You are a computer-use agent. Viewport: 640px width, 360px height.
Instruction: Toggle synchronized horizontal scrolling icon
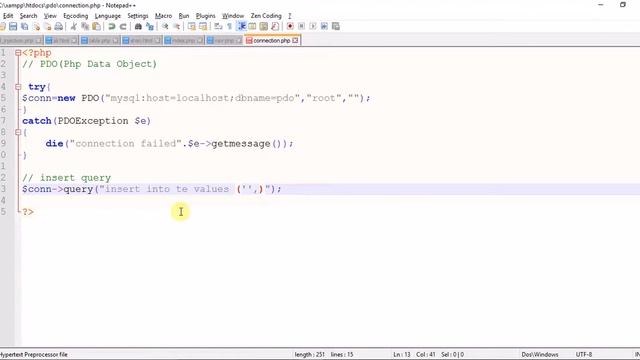pos(203,27)
